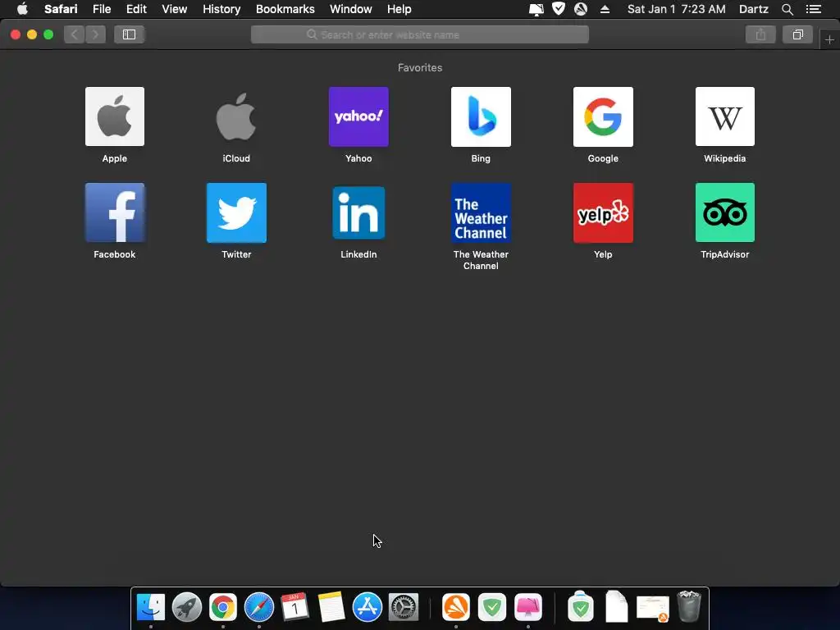Screen dimensions: 840x630
Task: Open the Window menu
Action: (351, 9)
